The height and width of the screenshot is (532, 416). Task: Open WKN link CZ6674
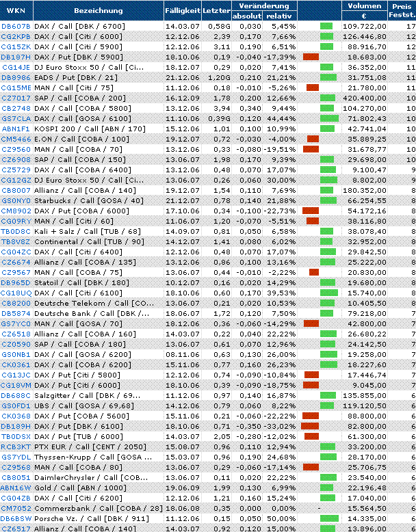[16, 263]
